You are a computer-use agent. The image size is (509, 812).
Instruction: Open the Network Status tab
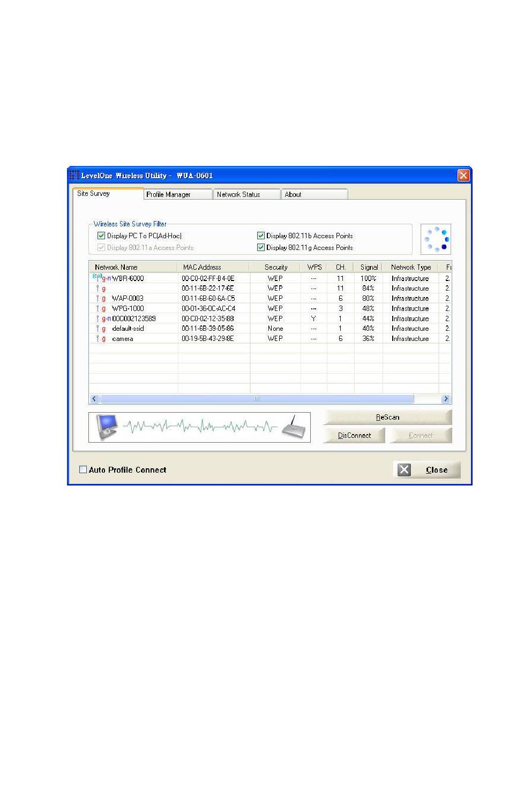coord(246,194)
